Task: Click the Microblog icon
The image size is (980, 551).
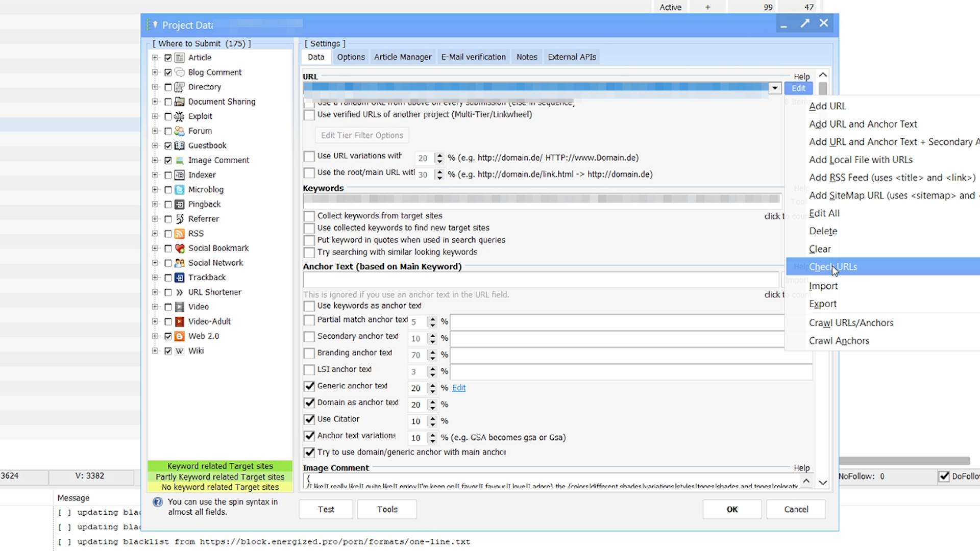Action: click(x=180, y=190)
